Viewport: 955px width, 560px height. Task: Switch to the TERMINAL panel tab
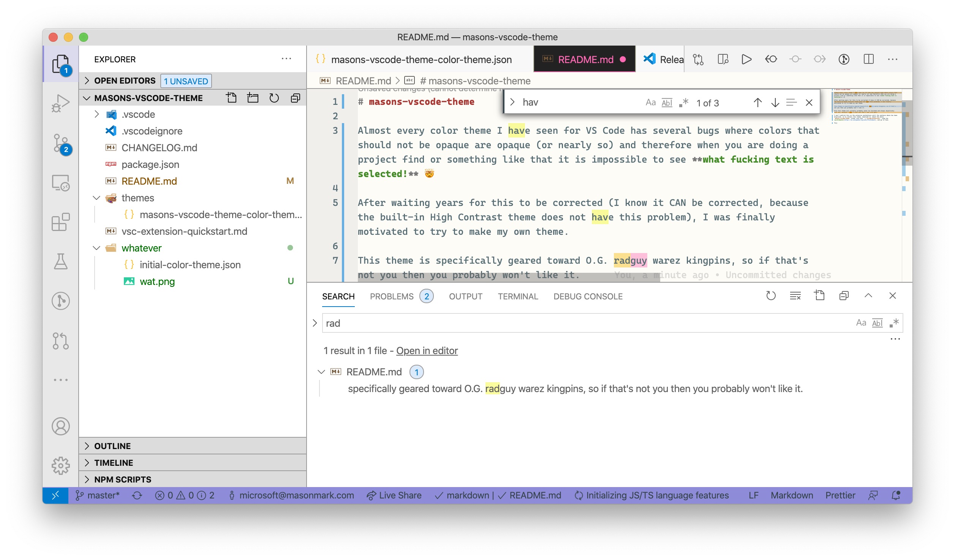click(x=518, y=296)
